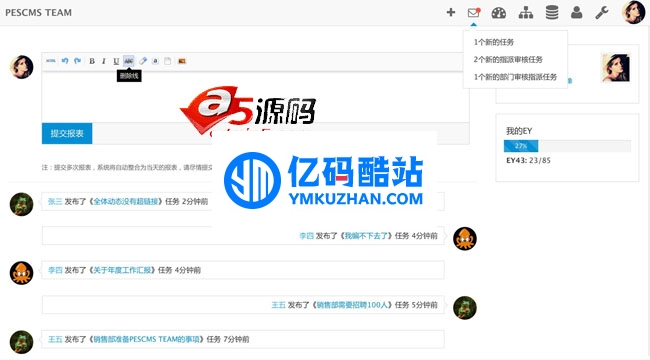Image resolution: width=650 pixels, height=360 pixels.
Task: Open user link 李四 on 关于年度工作汇报 row
Action: pos(55,270)
